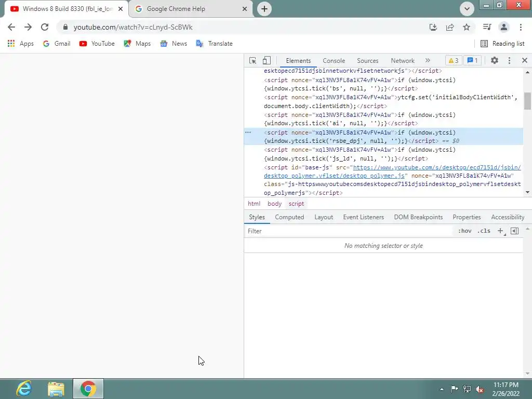Toggle :hov element state panel
Screen dimensions: 532x399
464,231
